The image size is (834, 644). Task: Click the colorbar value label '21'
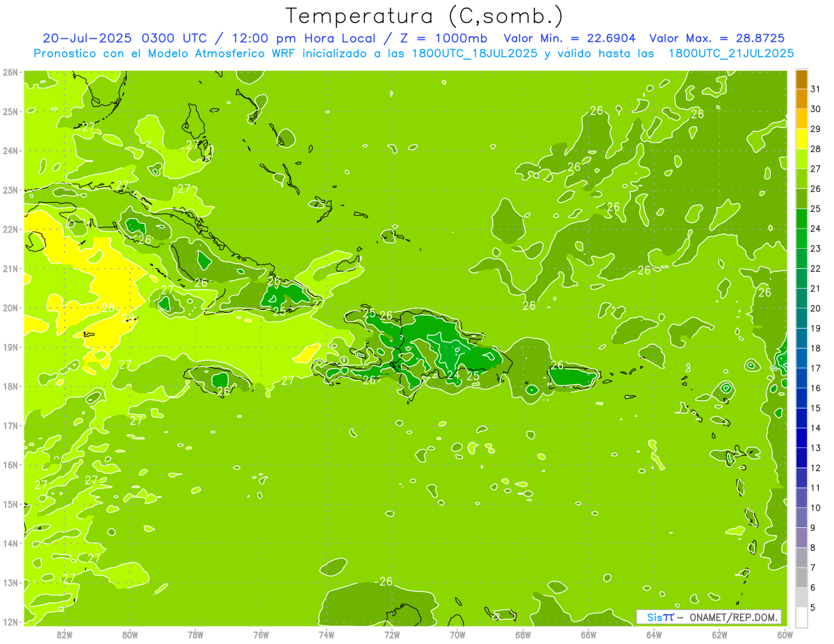click(816, 288)
